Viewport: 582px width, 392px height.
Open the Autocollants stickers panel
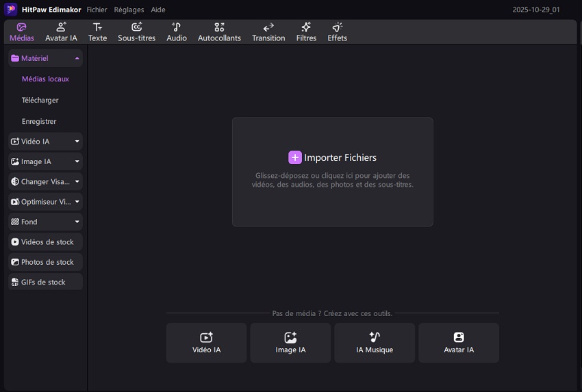[x=219, y=31]
